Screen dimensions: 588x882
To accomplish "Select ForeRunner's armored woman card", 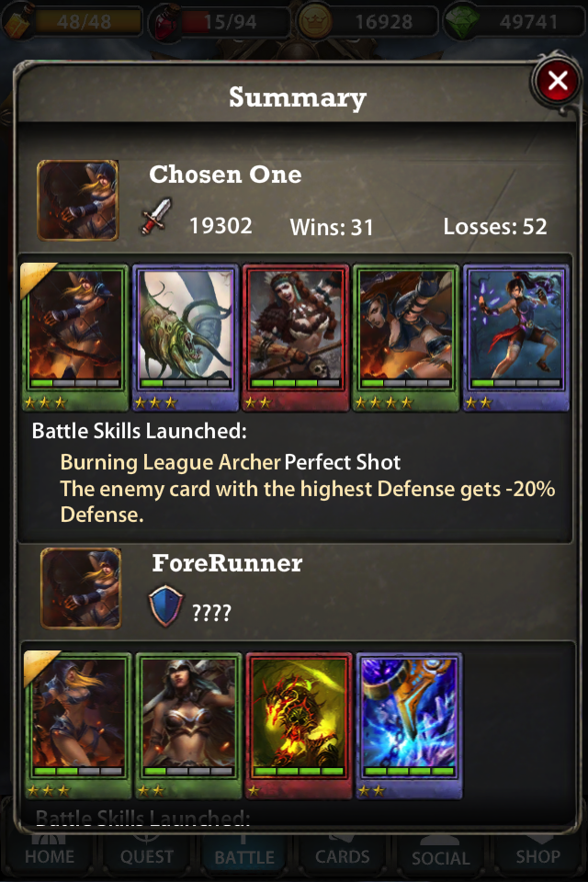I will pyautogui.click(x=188, y=726).
